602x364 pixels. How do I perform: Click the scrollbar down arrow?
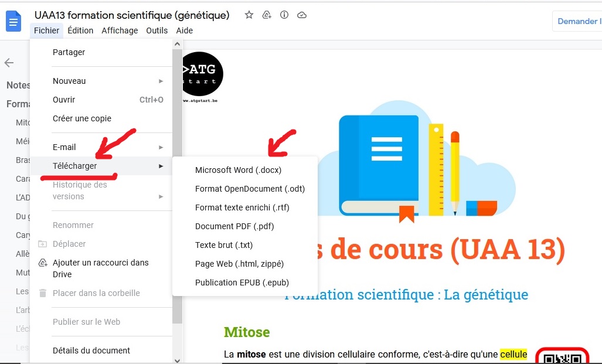pos(177,360)
